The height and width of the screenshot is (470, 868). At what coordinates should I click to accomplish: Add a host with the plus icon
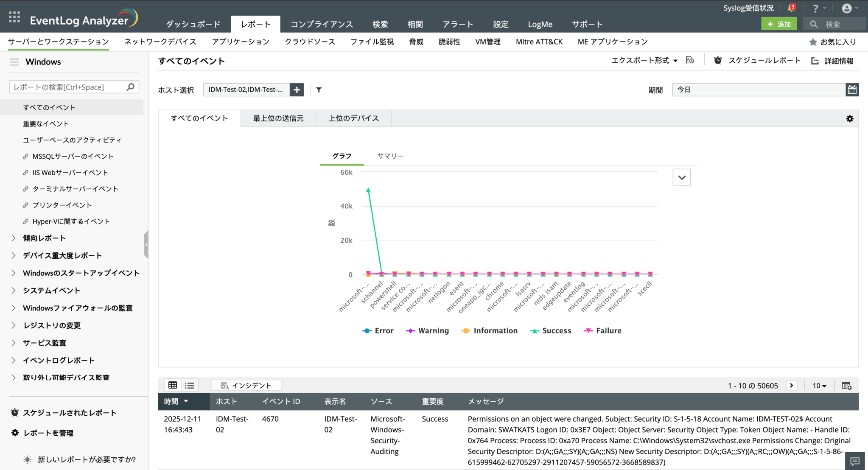tap(297, 90)
